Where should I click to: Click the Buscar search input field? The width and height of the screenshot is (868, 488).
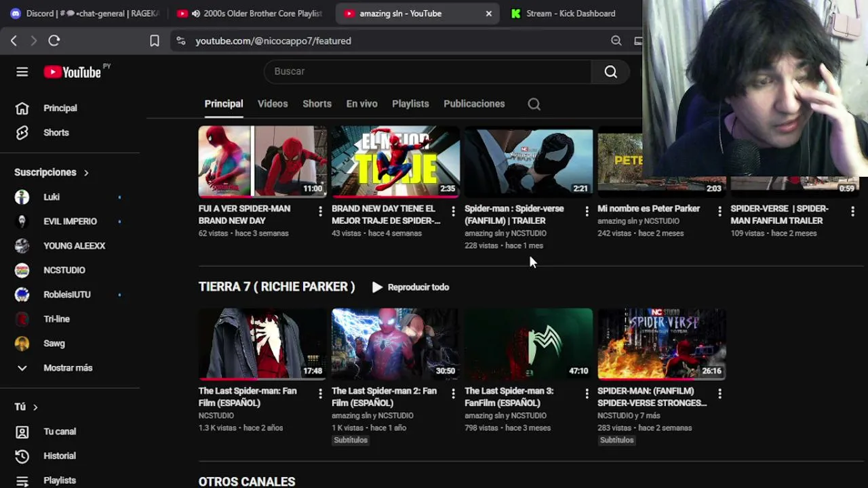click(x=427, y=72)
